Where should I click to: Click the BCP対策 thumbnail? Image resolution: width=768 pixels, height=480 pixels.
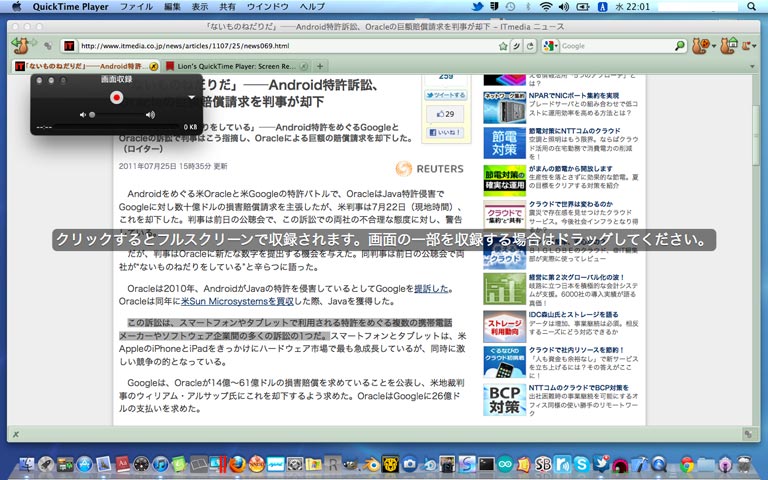tap(504, 400)
